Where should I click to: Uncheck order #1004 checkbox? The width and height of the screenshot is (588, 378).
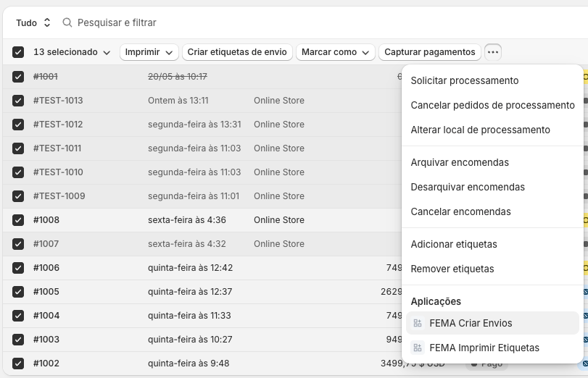(18, 316)
